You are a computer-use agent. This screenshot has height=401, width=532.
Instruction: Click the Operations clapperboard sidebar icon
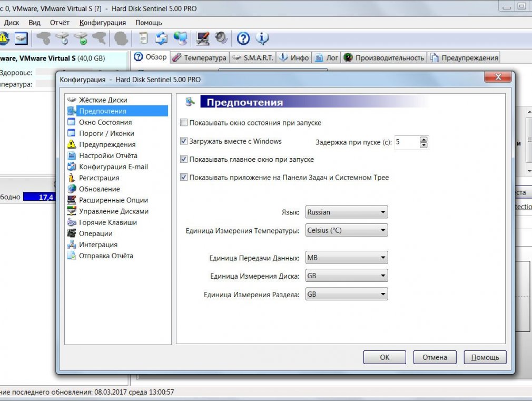click(72, 233)
